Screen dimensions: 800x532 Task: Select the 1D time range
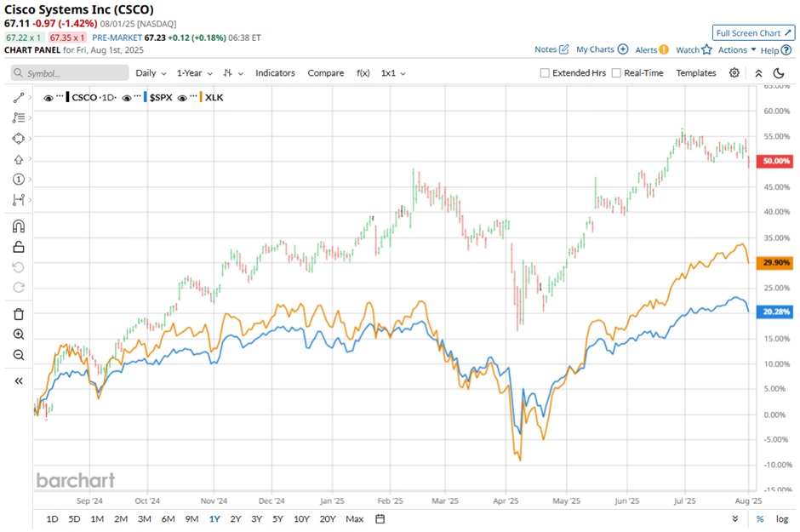[x=52, y=518]
